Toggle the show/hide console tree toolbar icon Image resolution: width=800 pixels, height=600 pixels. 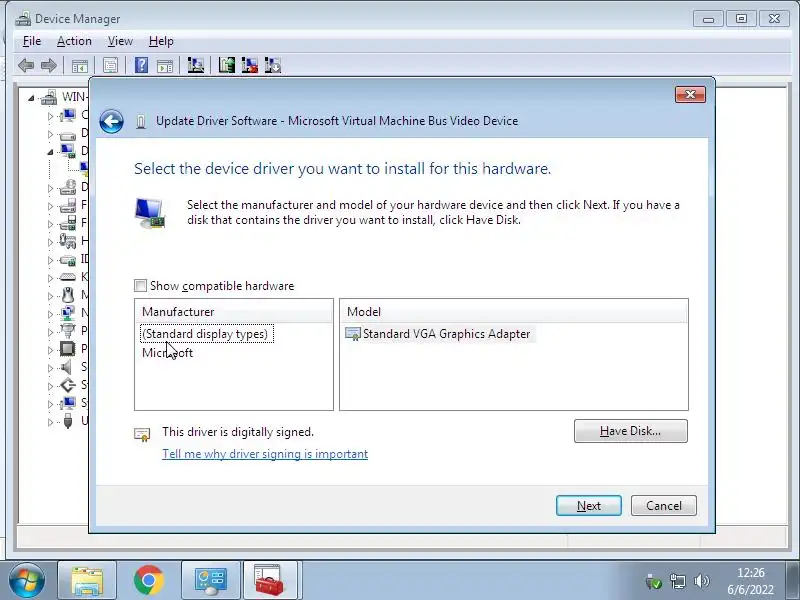click(80, 66)
